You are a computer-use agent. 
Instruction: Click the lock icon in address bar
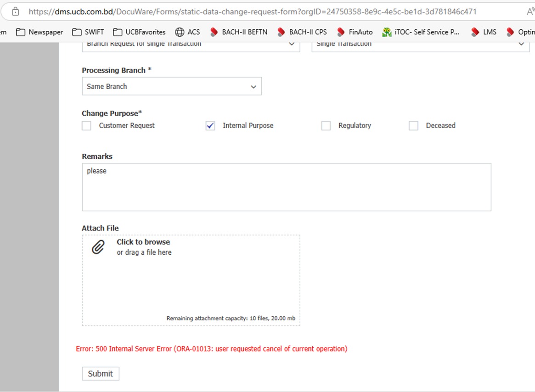click(15, 11)
